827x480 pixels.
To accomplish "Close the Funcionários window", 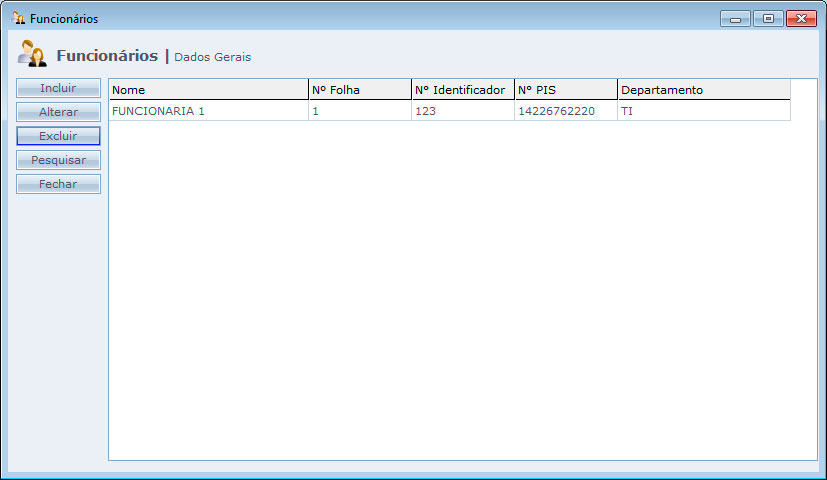I will pos(801,18).
